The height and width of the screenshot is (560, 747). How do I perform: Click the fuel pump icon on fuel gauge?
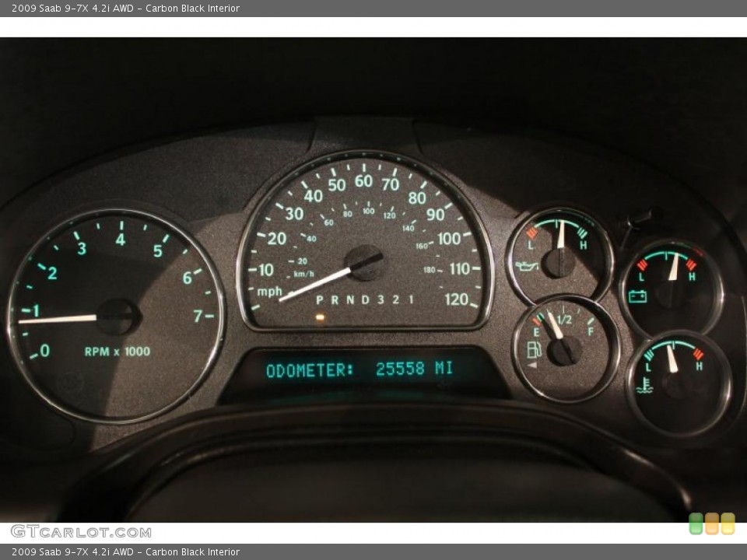(x=534, y=349)
